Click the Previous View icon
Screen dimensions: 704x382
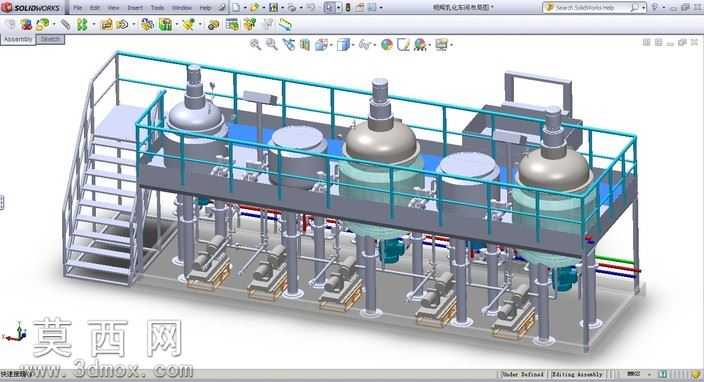click(x=288, y=44)
